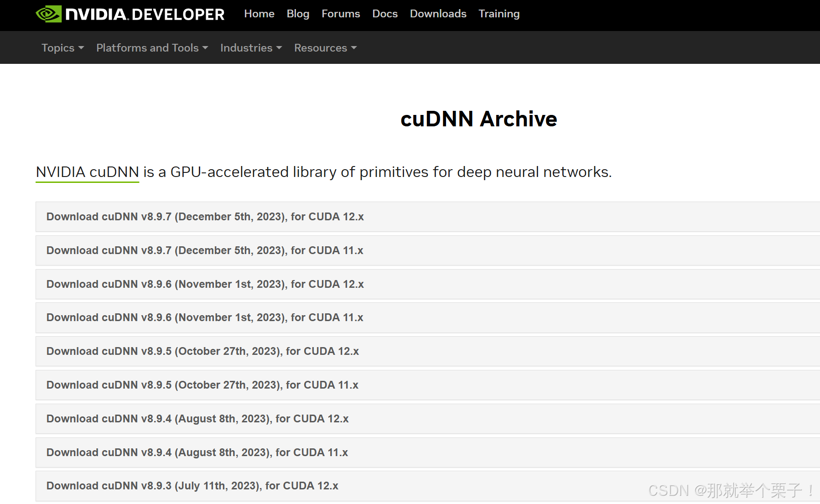Click the cuDNN Archive page heading
Image resolution: width=820 pixels, height=504 pixels.
(479, 119)
